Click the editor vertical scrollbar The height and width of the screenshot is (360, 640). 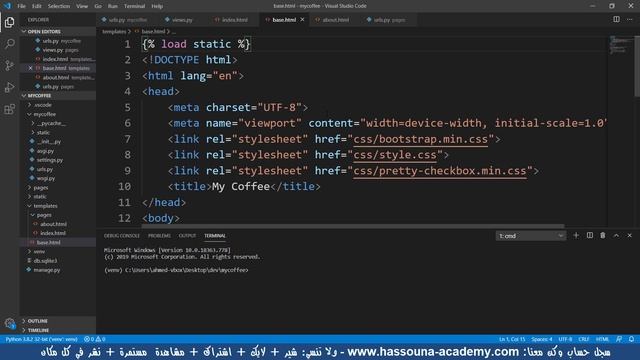tap(637, 67)
